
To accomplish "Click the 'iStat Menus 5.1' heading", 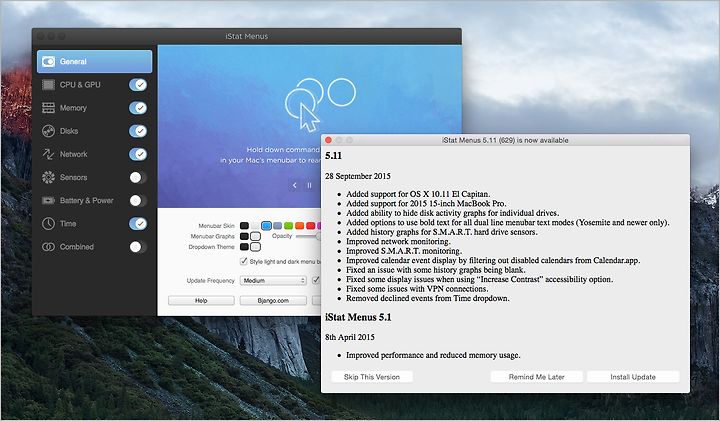I will 358,317.
